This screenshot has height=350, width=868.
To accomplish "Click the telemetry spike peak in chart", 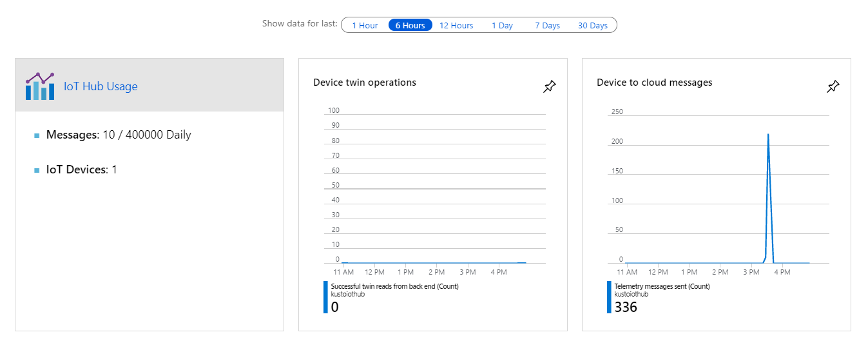I will point(768,135).
